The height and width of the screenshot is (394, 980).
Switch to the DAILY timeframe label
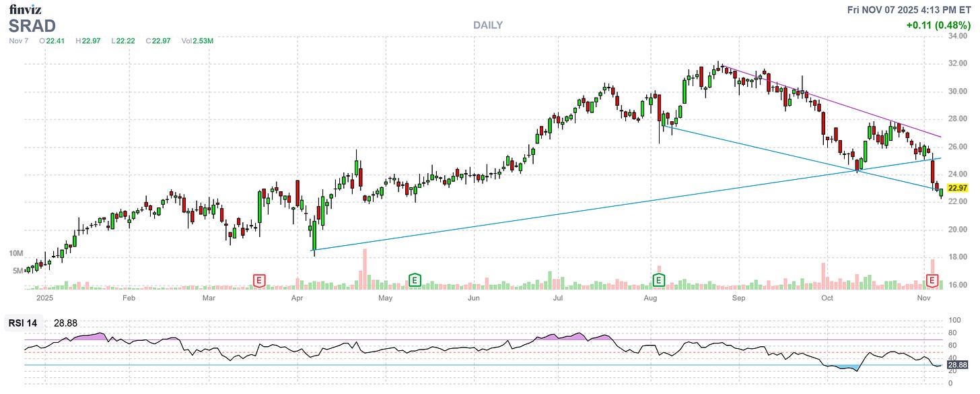click(x=487, y=25)
